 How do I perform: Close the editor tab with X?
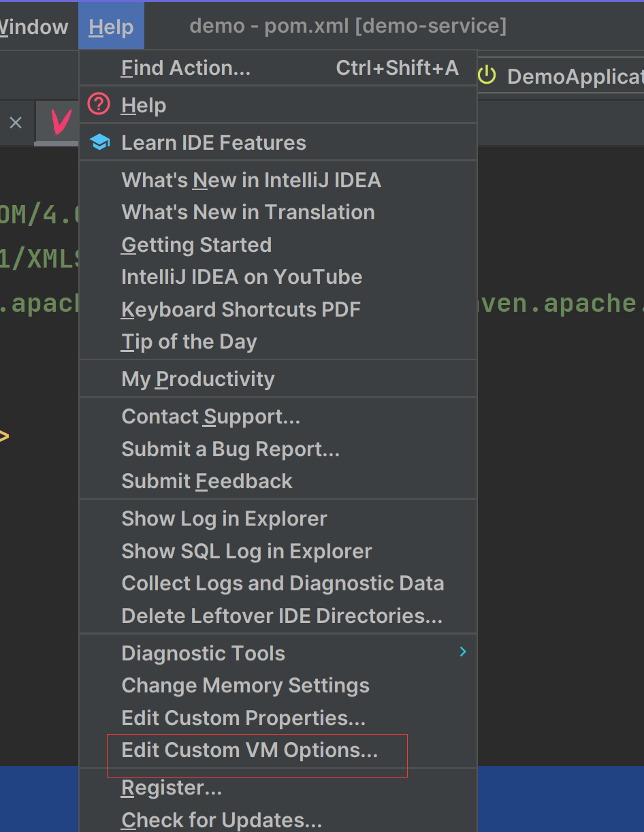click(x=16, y=123)
